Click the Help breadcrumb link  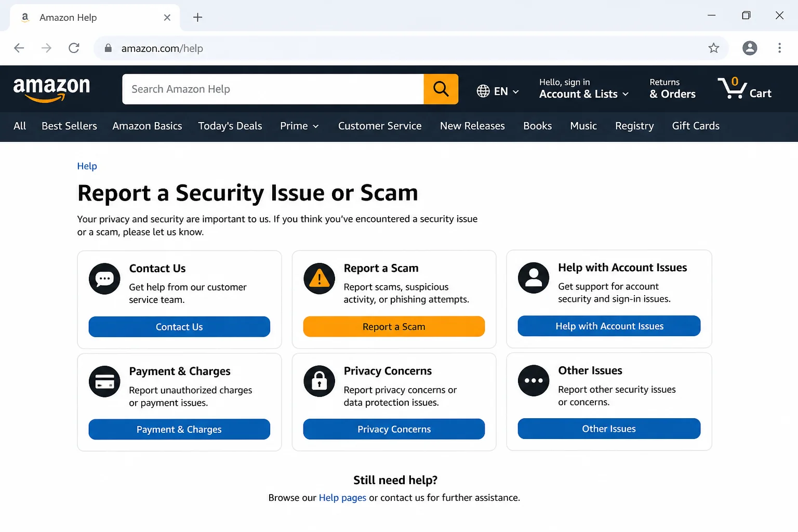point(87,166)
